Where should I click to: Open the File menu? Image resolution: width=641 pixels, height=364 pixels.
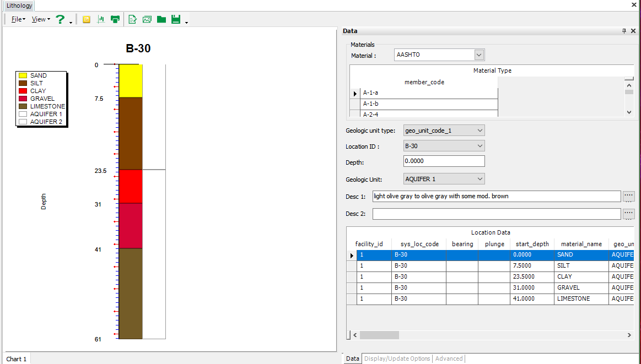click(x=18, y=19)
